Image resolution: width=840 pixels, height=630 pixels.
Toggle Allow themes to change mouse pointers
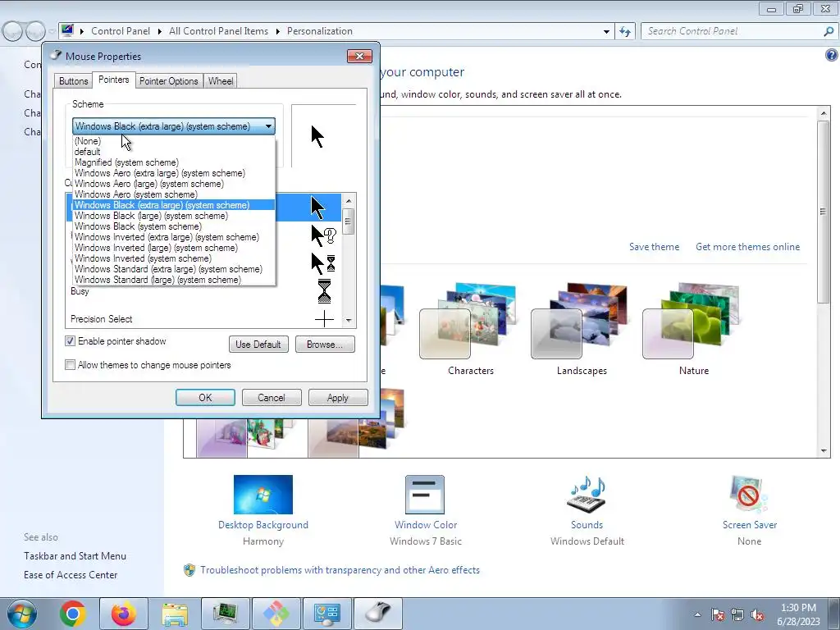pos(71,365)
